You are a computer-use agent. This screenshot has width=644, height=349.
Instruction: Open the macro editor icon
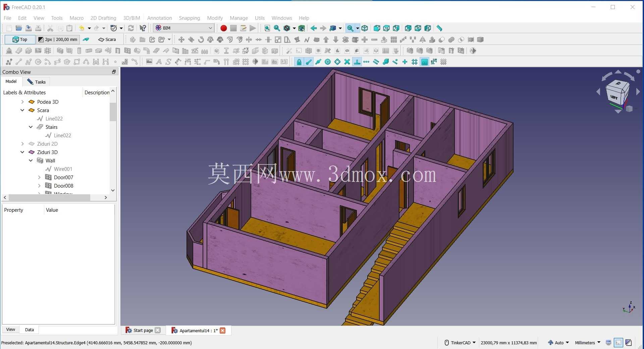243,28
